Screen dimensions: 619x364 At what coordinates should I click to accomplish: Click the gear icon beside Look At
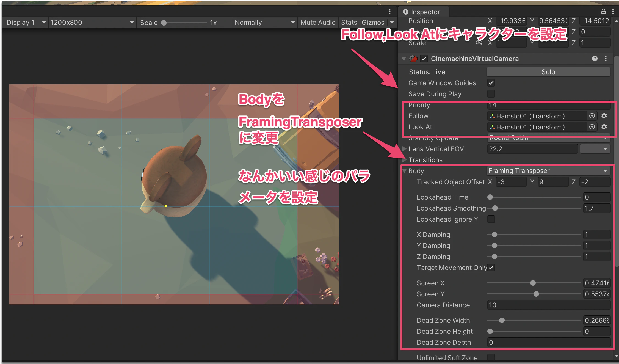click(604, 127)
